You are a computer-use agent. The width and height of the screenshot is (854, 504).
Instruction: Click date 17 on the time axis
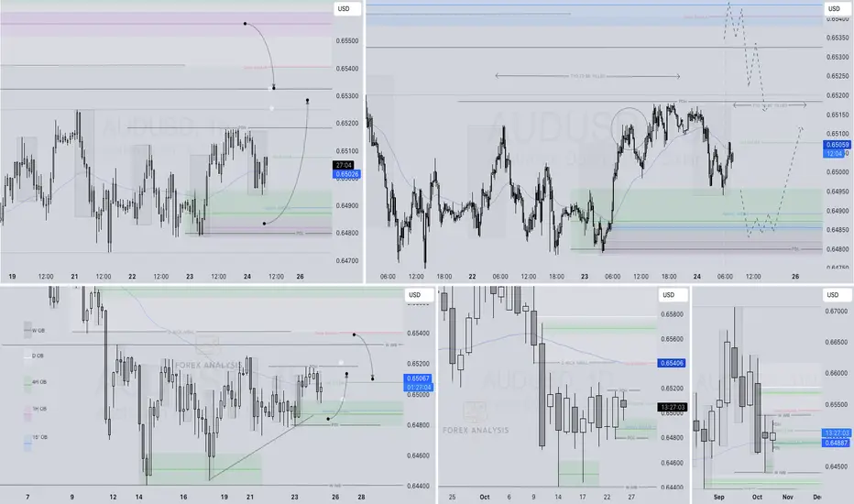(583, 497)
